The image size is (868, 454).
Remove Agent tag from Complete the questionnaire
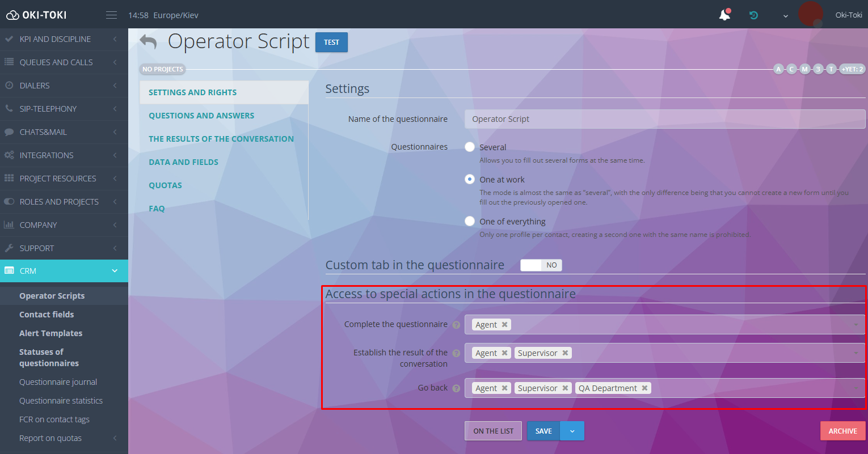[504, 325]
